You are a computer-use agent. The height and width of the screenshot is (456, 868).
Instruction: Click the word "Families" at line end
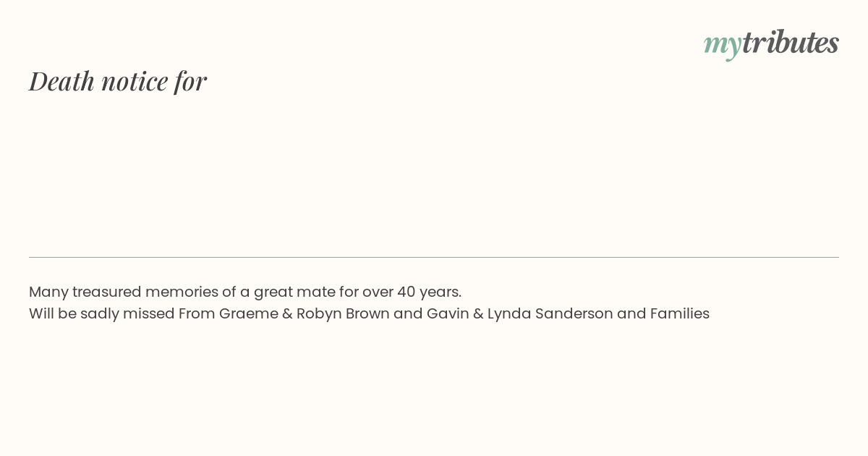coord(680,313)
